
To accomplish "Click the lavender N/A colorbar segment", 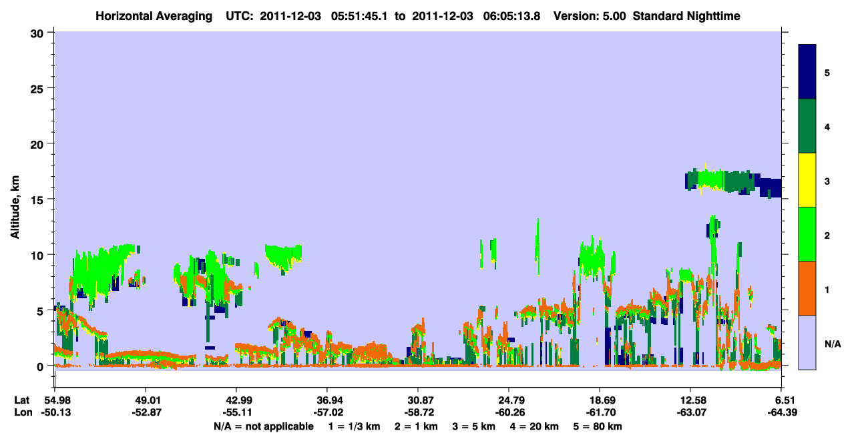I will [807, 342].
